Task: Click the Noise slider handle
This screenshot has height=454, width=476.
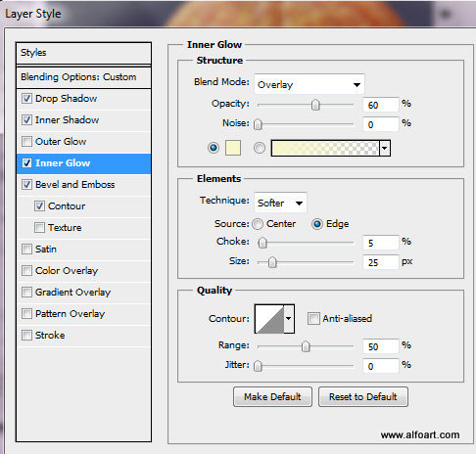Action: click(258, 124)
